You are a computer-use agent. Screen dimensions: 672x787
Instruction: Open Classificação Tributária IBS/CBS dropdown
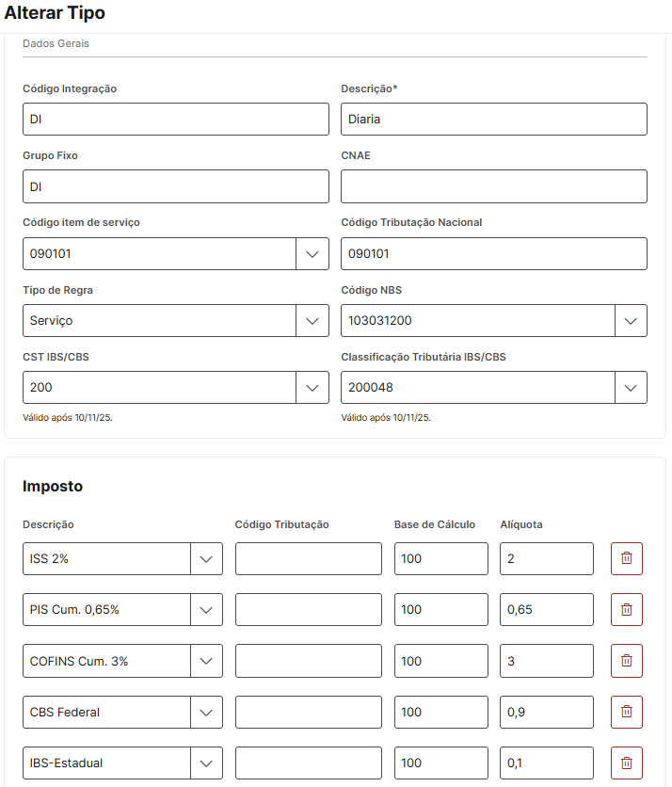click(630, 388)
